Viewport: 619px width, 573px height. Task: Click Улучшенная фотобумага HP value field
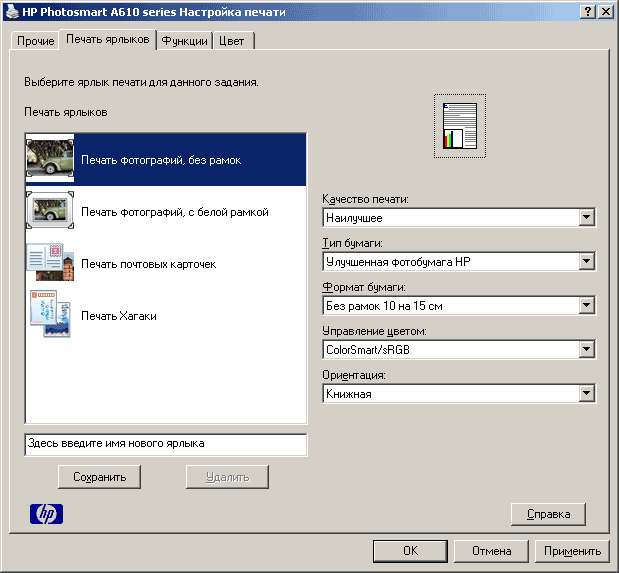tap(451, 261)
